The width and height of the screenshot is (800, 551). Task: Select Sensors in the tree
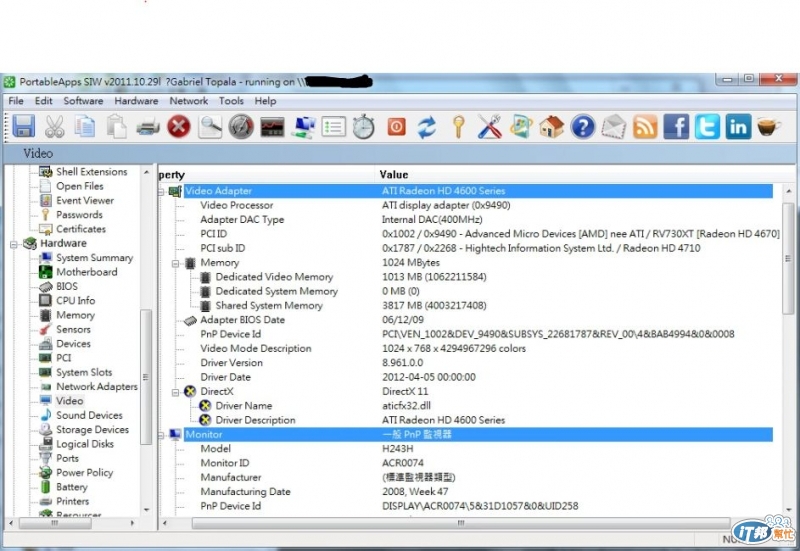[73, 329]
